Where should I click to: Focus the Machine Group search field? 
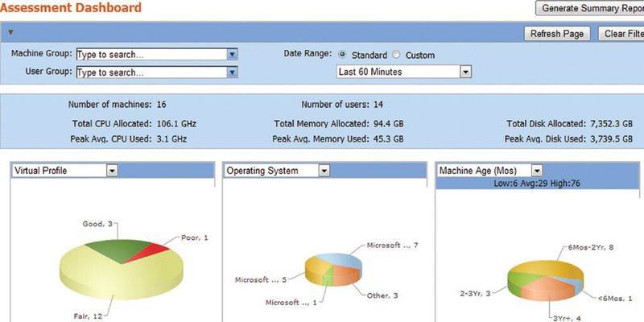(x=151, y=54)
